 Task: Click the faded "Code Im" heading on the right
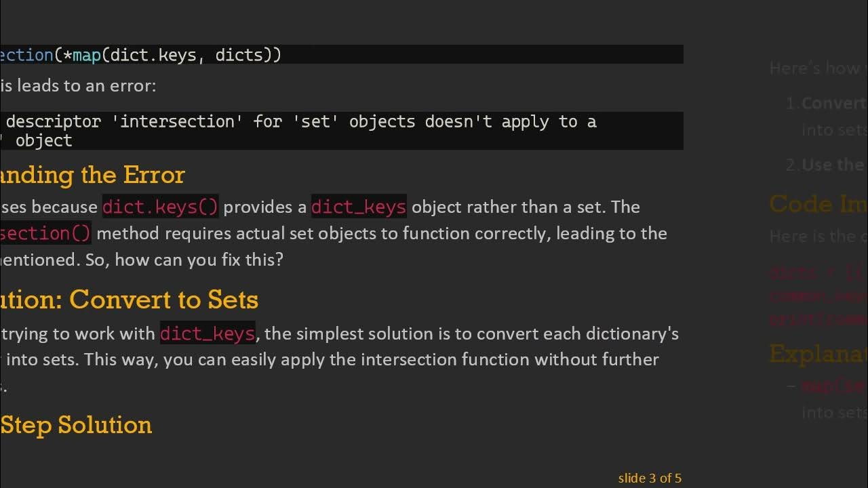tap(818, 204)
